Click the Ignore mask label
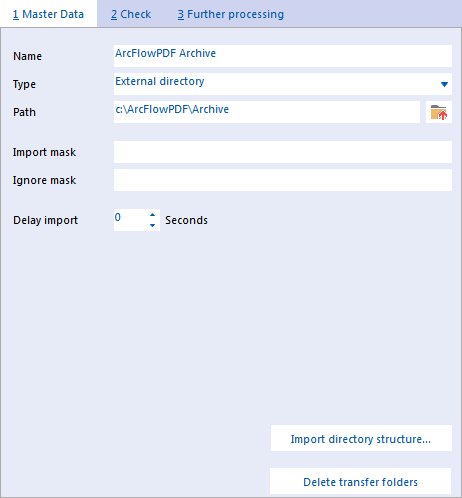Image resolution: width=462 pixels, height=498 pixels. coord(44,180)
